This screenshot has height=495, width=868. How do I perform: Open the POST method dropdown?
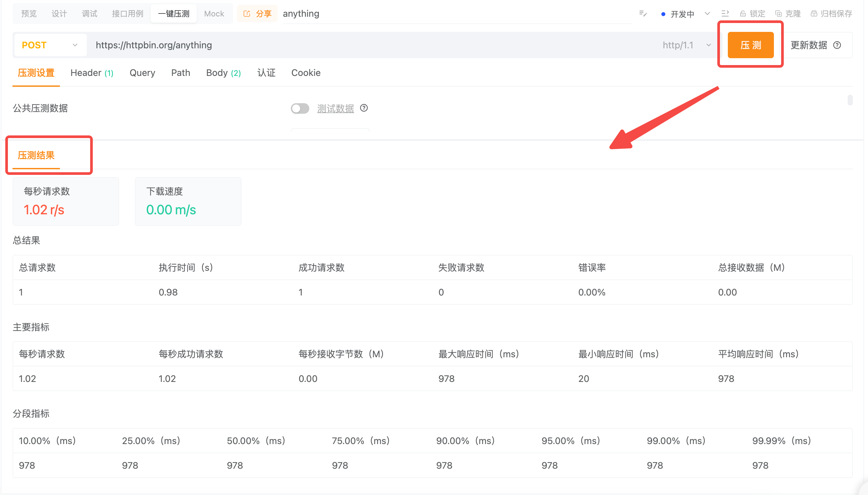(x=50, y=45)
